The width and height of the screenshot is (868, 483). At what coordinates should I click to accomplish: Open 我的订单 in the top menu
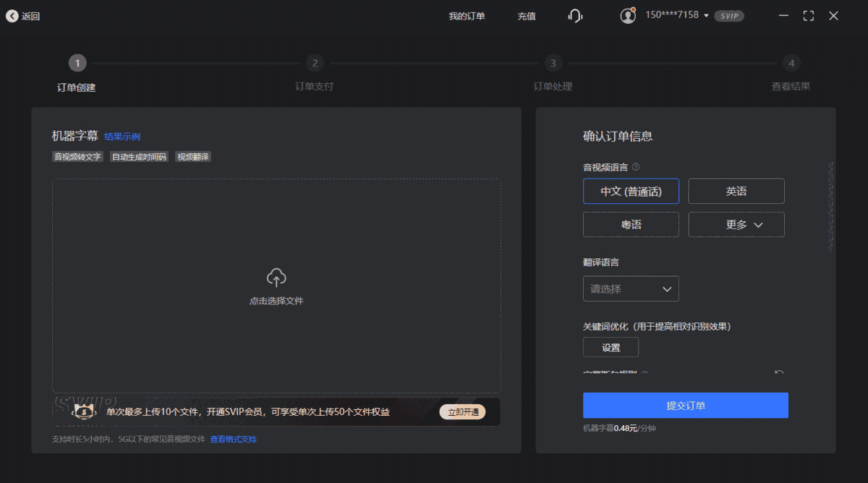click(467, 15)
